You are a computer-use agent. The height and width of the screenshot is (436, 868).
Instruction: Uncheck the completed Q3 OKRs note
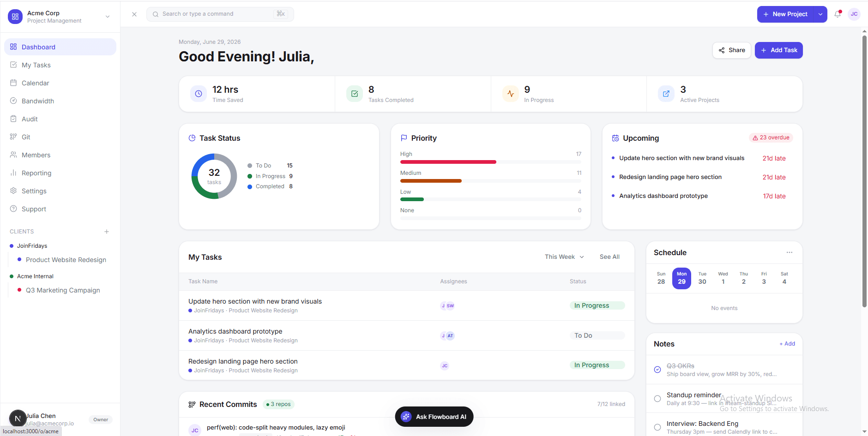(x=657, y=370)
